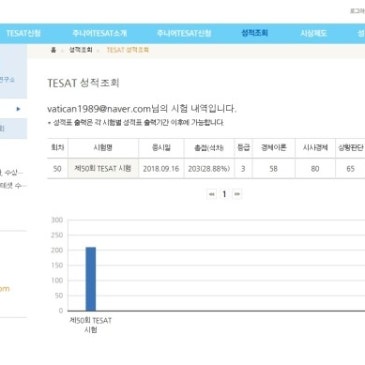Viewport: 365px width, 365px height.
Task: Select 주니어TESAT신청 in the top navigation
Action: 184,33
